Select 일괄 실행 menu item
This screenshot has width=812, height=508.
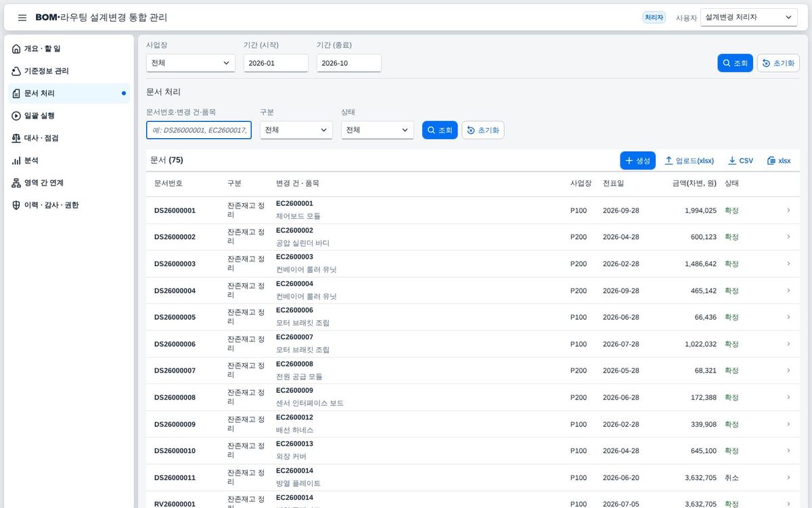[x=69, y=116]
